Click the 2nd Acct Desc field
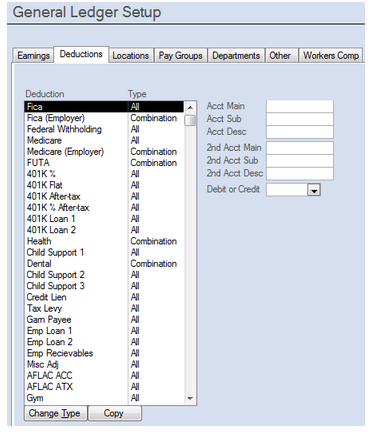The height and width of the screenshot is (432, 370). pos(299,173)
